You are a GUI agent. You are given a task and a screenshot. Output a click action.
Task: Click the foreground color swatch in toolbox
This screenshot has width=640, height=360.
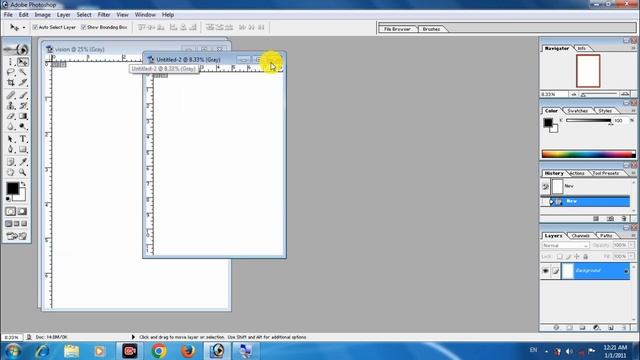[x=12, y=188]
